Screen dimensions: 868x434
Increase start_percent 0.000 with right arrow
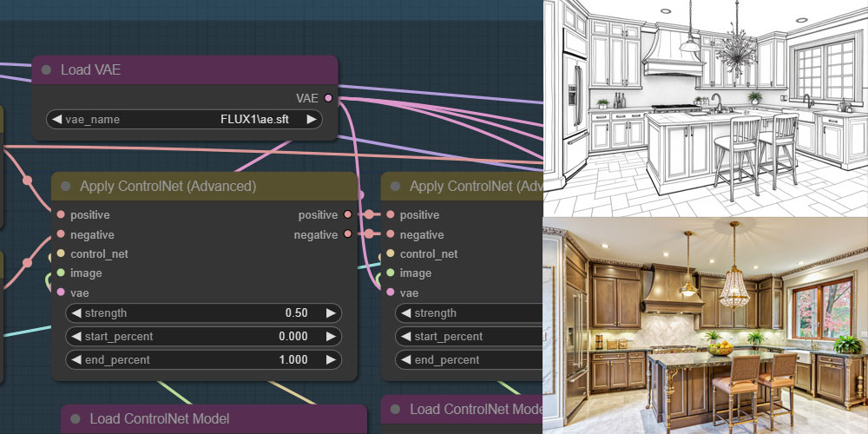coord(331,336)
